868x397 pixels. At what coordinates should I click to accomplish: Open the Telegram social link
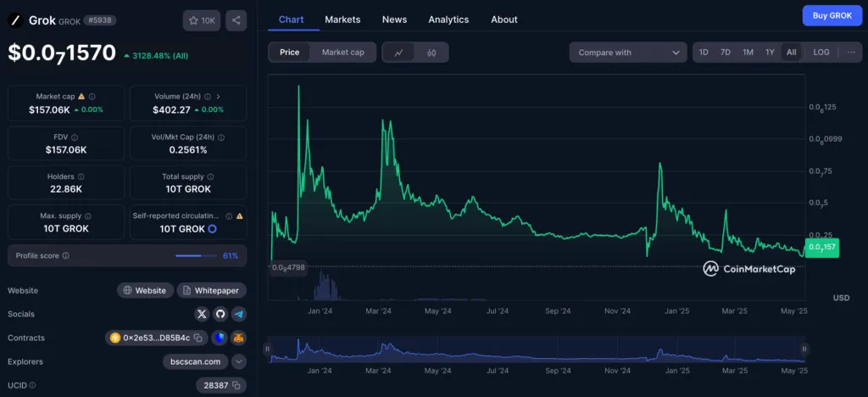[x=239, y=314]
